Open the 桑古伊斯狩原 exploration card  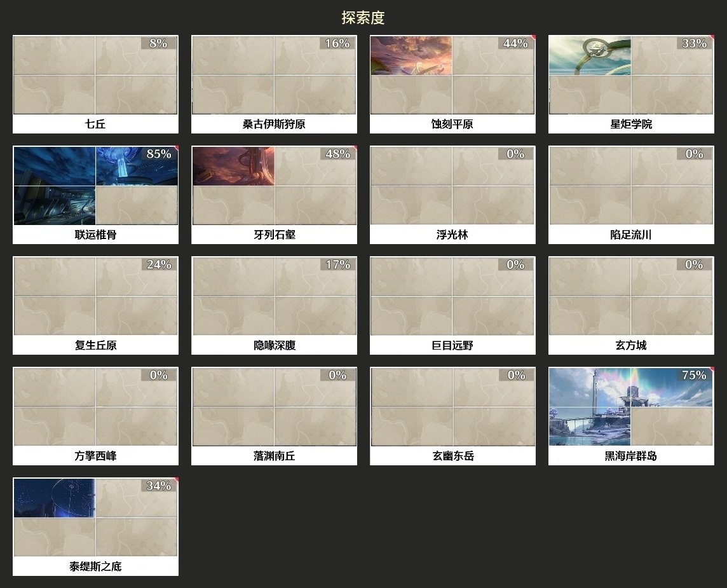coord(274,85)
